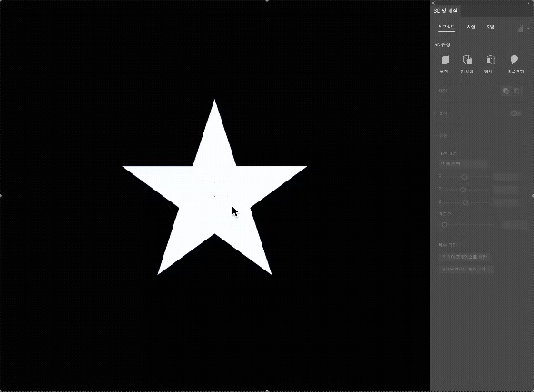Viewport: 534px width, 392px height.
Task: Toggle the Bevel switch
Action: point(516,113)
